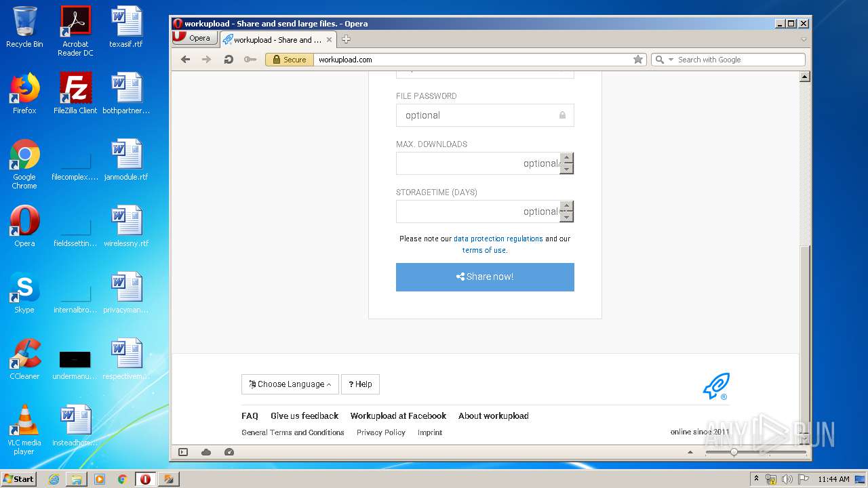Screen dimensions: 868x488
Task: Click the Share now! button
Action: [x=485, y=277]
